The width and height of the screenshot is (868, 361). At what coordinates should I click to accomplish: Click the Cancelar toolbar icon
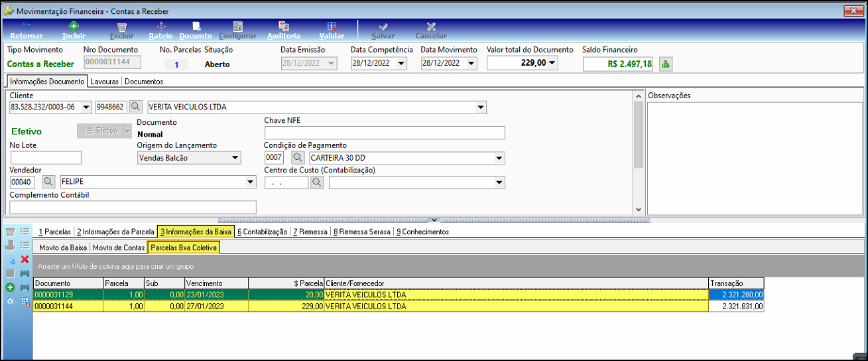[431, 27]
